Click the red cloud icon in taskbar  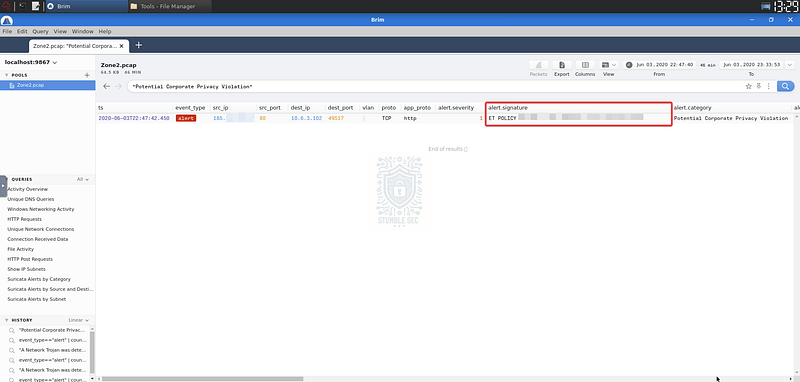7,6
